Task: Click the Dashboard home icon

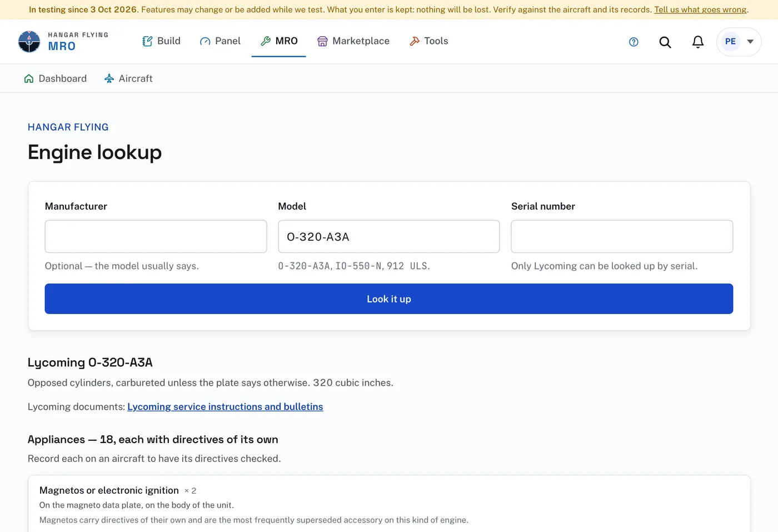Action: point(29,78)
